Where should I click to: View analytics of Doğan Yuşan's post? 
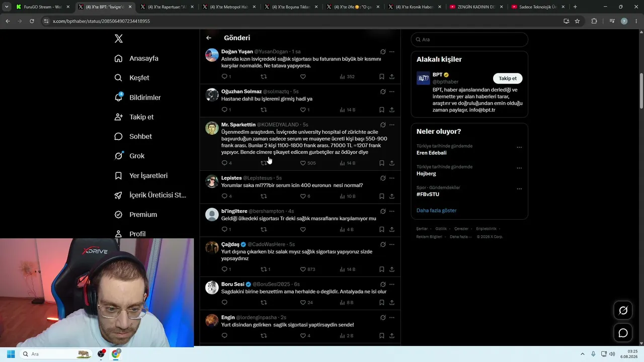pyautogui.click(x=347, y=76)
